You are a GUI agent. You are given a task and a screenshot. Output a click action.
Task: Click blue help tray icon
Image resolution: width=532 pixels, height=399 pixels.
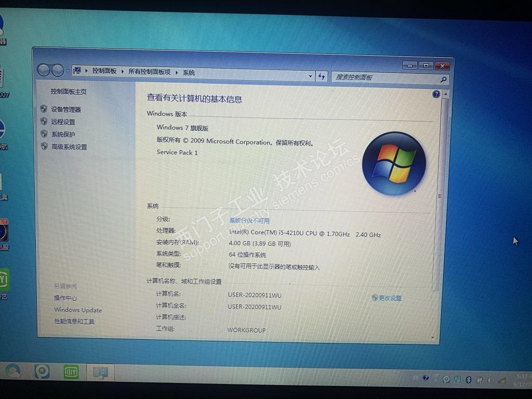426,378
